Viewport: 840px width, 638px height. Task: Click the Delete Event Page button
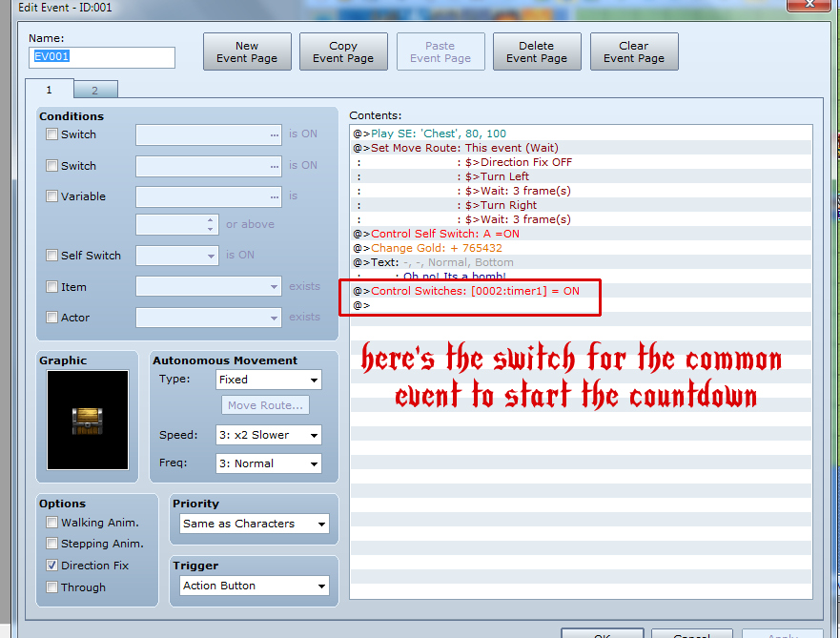click(x=536, y=51)
